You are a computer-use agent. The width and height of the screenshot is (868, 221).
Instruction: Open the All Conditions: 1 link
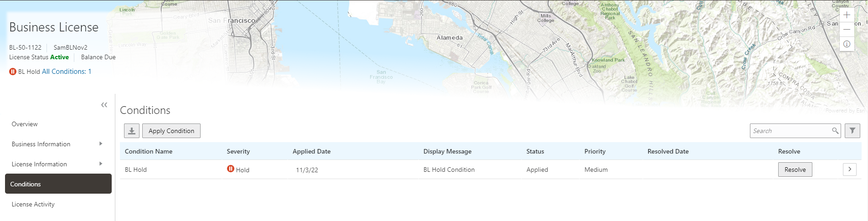(67, 72)
